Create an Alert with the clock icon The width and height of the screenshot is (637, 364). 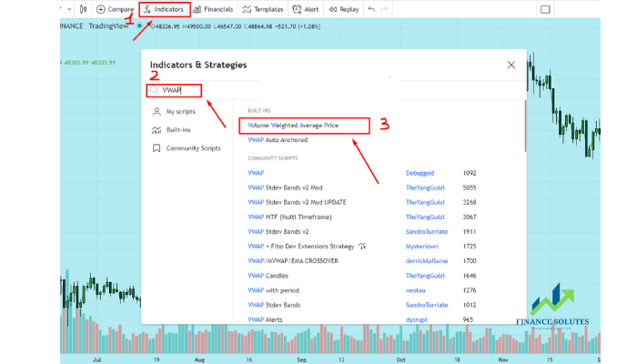[306, 9]
